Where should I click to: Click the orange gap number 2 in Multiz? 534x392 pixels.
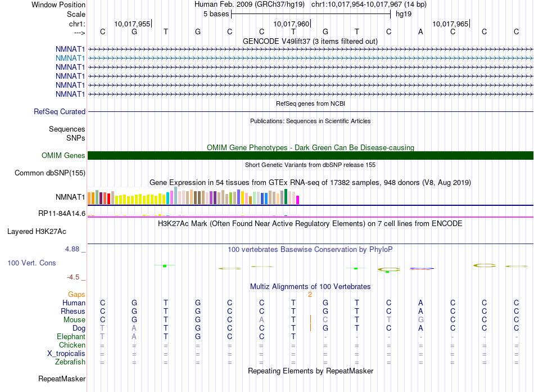310,295
